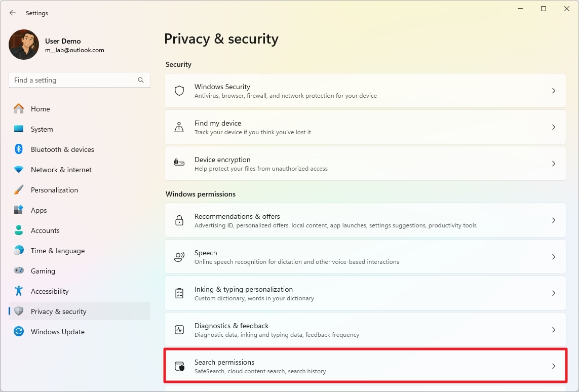Expand Diagnostics & feedback with its chevron
The height and width of the screenshot is (392, 579).
point(553,329)
